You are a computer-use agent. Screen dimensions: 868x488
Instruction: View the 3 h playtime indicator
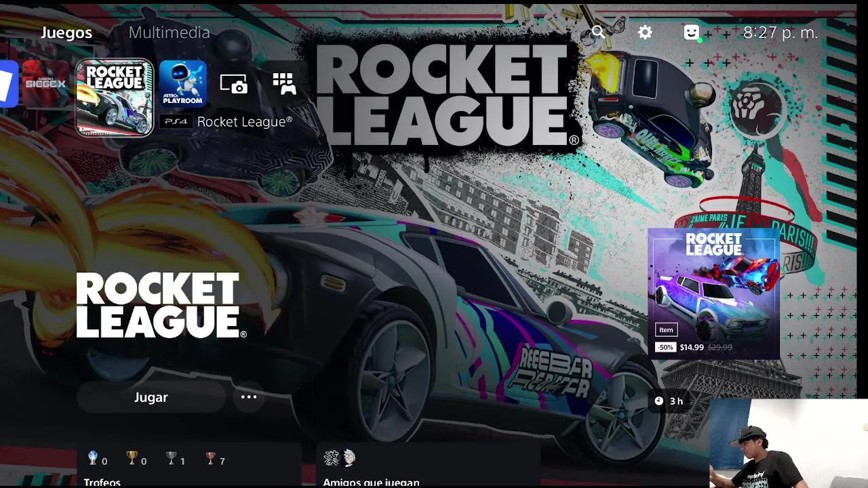click(669, 401)
